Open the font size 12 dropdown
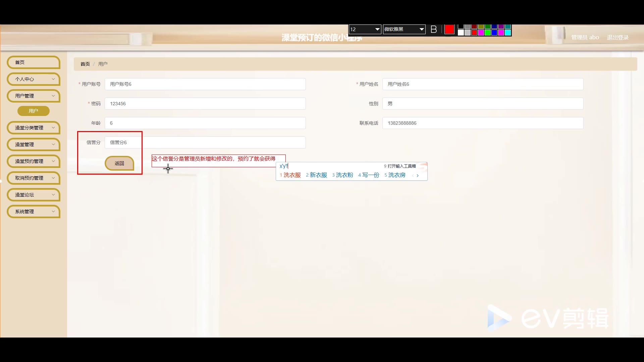This screenshot has height=362, width=644. [377, 29]
